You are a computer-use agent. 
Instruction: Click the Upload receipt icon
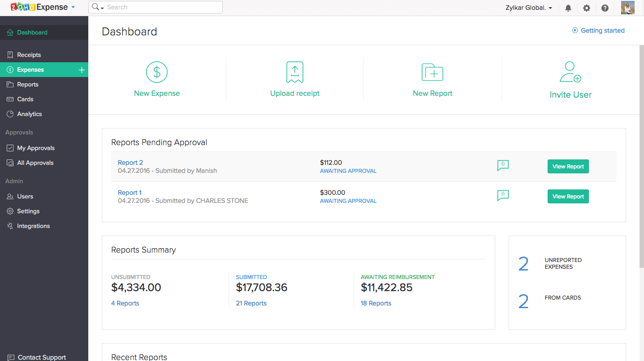tap(294, 72)
